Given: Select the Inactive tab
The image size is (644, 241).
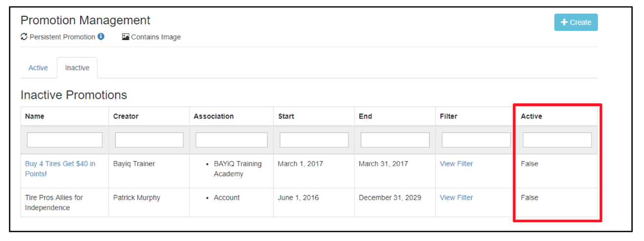Looking at the screenshot, I should (77, 68).
